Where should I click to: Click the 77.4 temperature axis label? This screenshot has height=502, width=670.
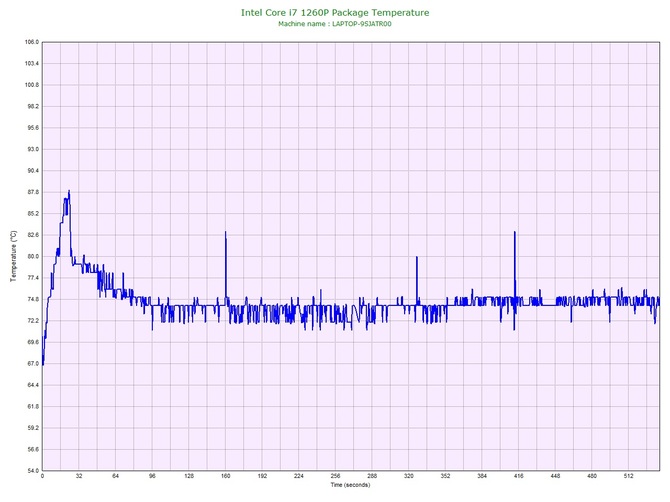point(33,278)
